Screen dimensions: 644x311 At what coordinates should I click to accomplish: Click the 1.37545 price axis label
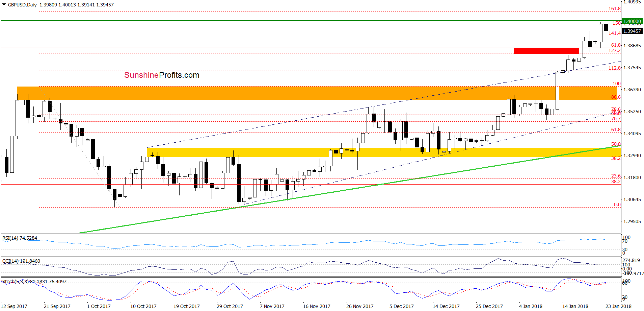(632, 68)
